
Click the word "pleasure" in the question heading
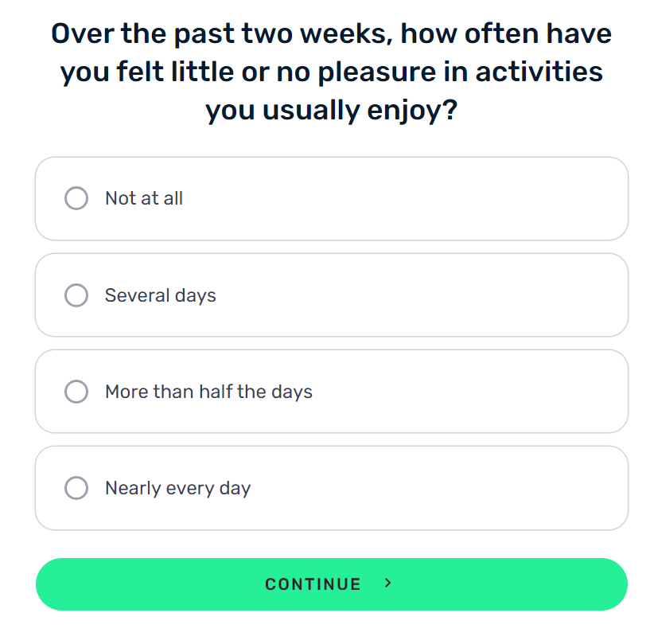(x=377, y=72)
